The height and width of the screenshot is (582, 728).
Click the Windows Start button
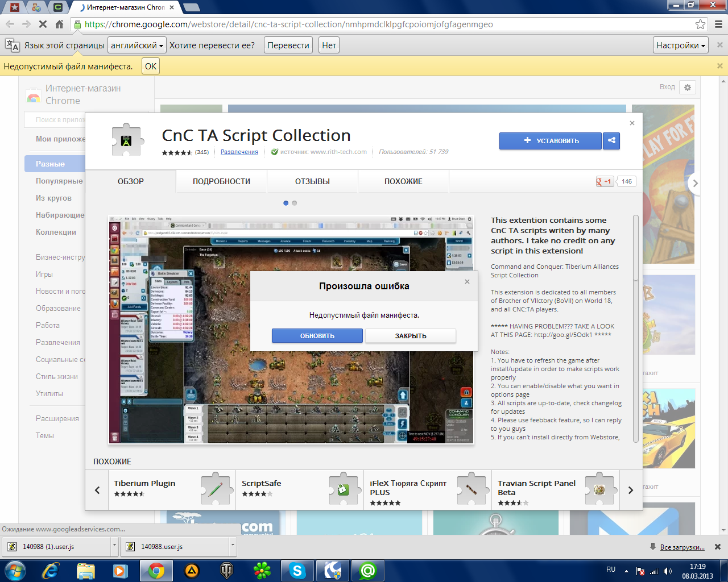[x=14, y=571]
